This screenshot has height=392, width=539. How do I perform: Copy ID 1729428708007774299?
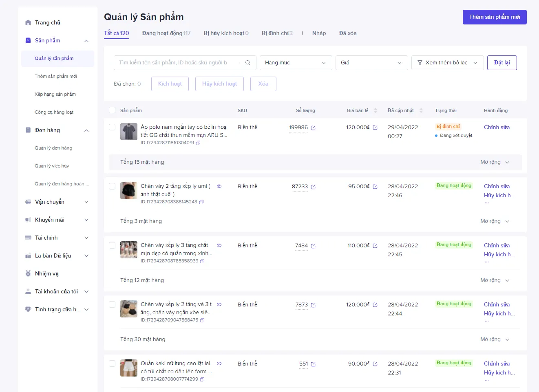[x=202, y=379]
